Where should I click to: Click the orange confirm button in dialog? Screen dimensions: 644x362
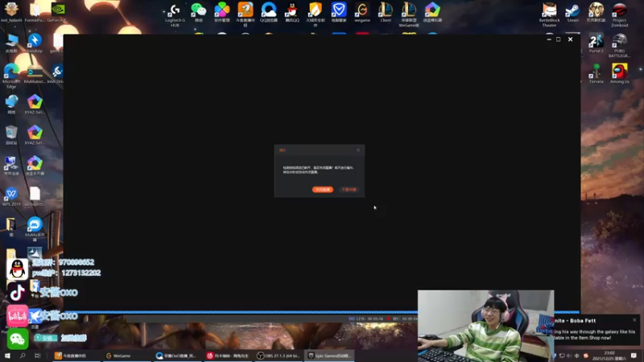click(323, 190)
